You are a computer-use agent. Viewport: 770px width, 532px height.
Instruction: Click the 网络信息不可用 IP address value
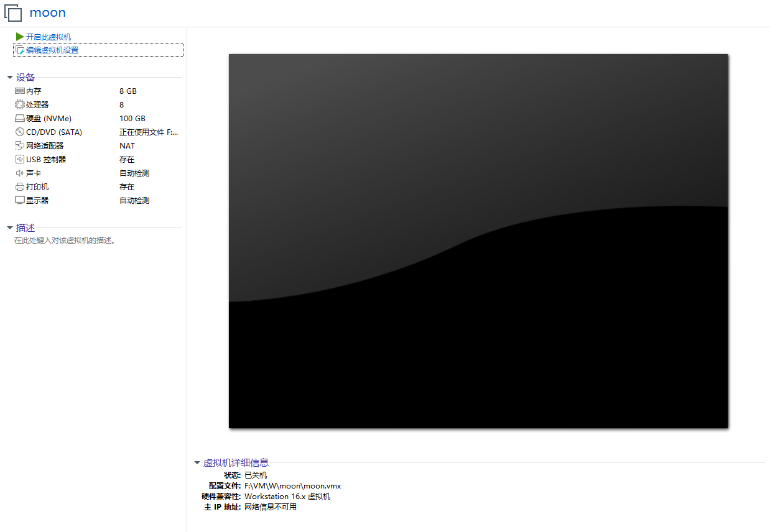(271, 507)
